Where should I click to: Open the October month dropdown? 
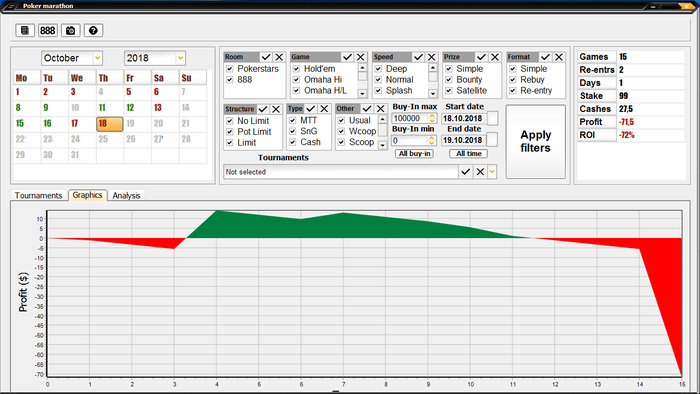point(97,58)
